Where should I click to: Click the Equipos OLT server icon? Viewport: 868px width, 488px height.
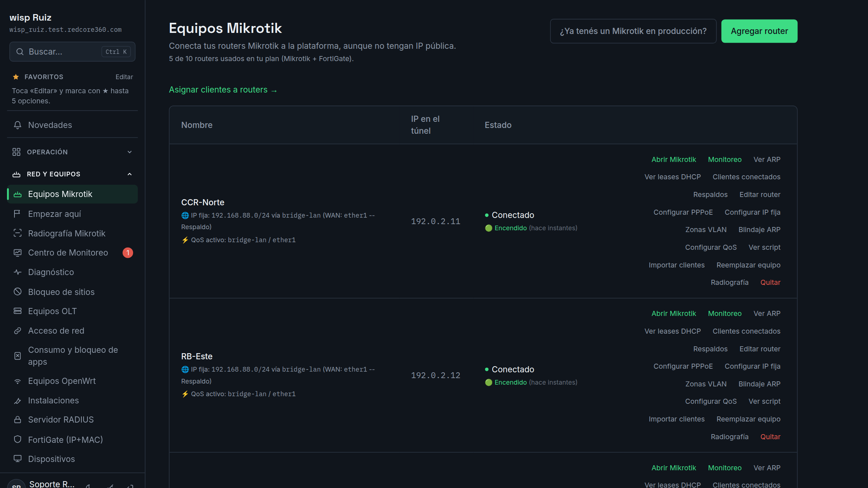pyautogui.click(x=17, y=311)
